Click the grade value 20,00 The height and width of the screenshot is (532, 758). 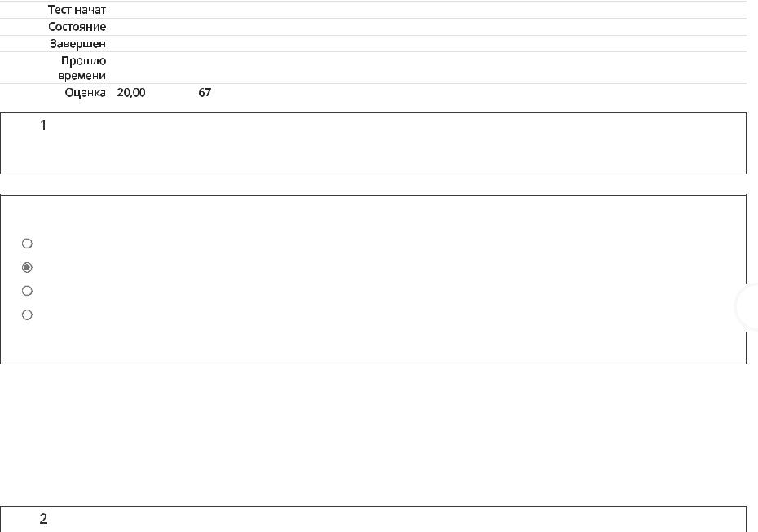point(131,93)
